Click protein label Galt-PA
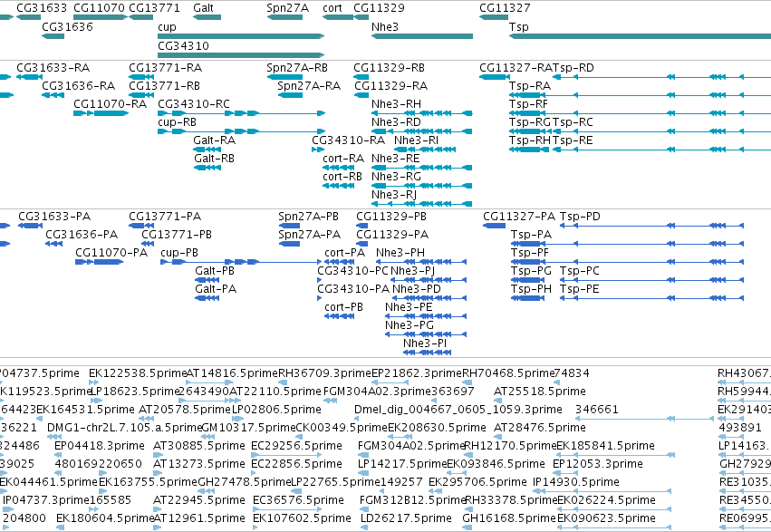The height and width of the screenshot is (532, 771). (x=216, y=289)
